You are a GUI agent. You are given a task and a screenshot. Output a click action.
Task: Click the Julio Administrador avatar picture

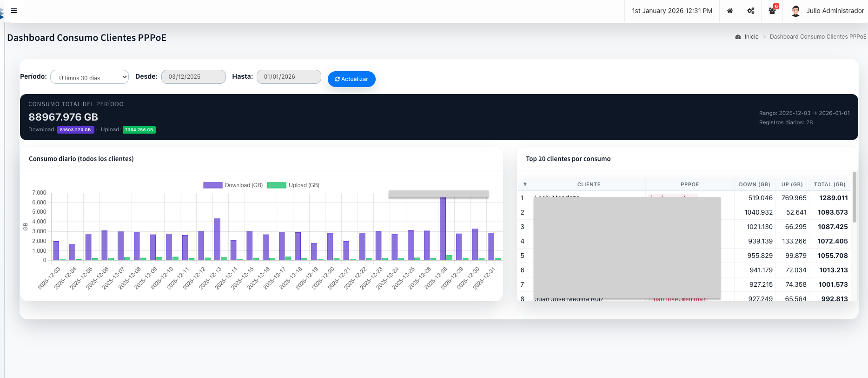[795, 11]
